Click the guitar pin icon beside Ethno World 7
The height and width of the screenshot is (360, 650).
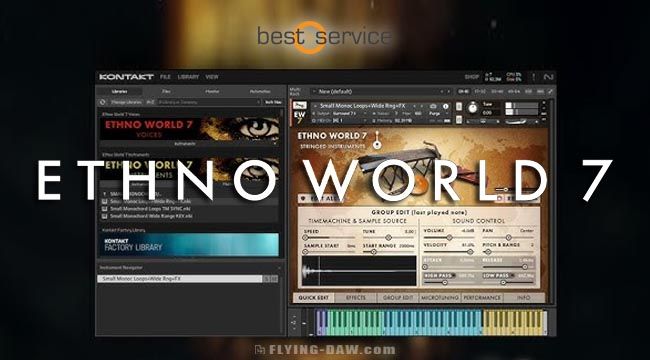[x=377, y=140]
